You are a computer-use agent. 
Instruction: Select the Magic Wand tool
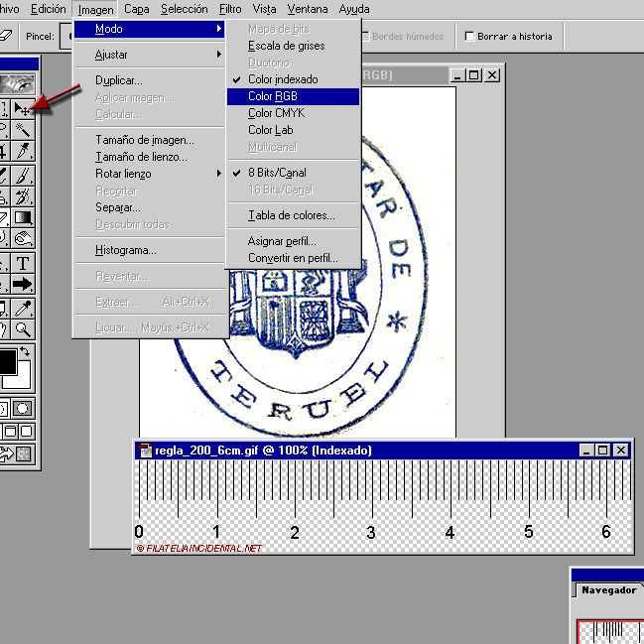pyautogui.click(x=22, y=129)
